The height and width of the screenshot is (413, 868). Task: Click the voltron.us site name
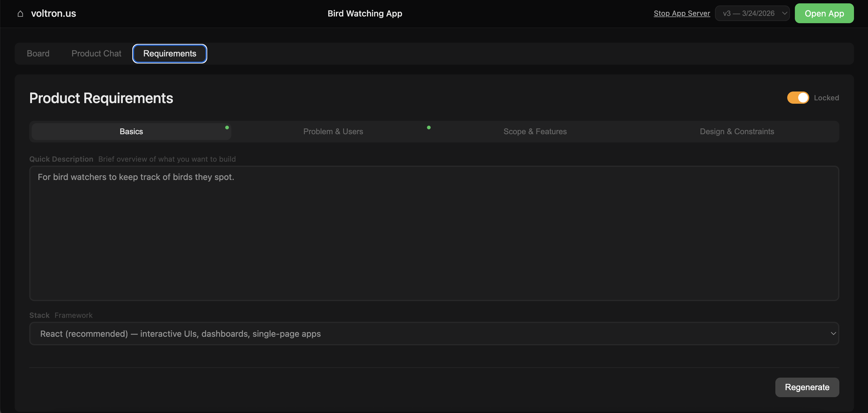pos(53,13)
